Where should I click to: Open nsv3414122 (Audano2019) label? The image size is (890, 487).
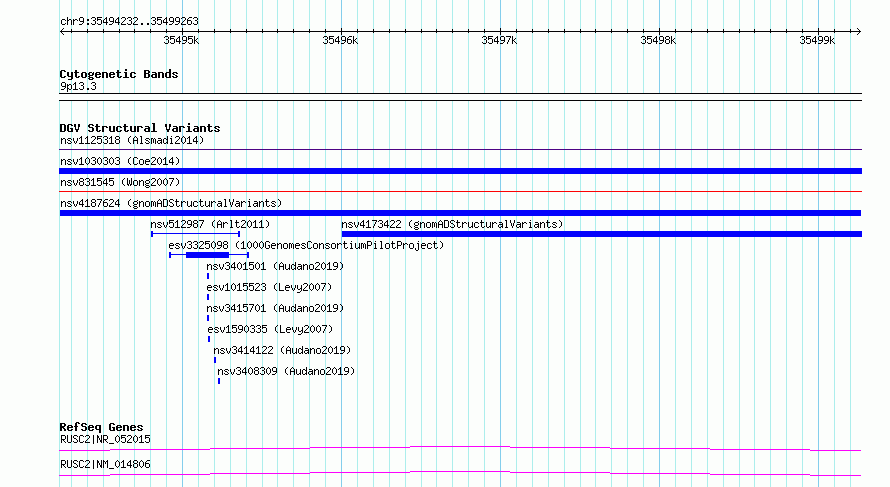click(x=282, y=350)
